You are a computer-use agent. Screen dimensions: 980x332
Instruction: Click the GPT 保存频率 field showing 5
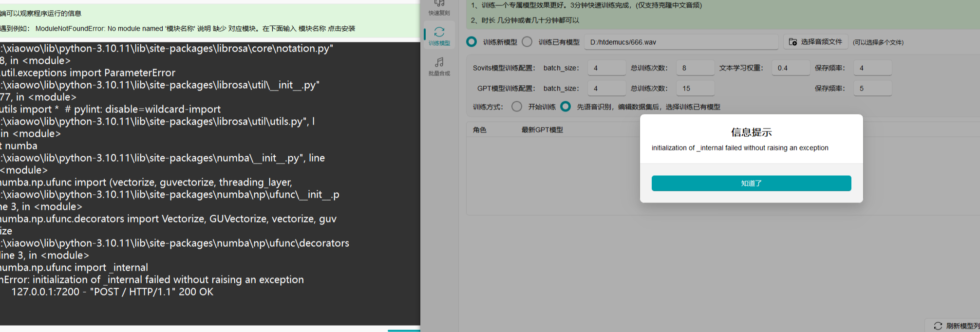[872, 89]
